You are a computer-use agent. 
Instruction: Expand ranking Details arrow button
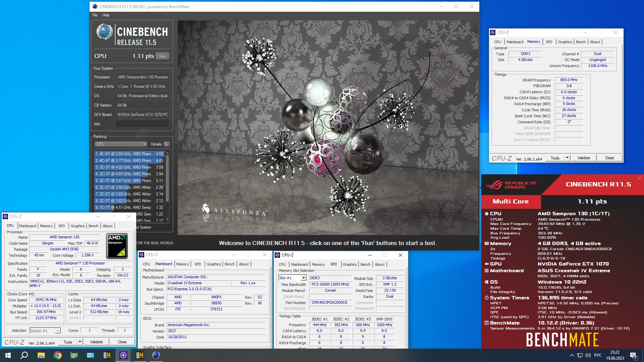coord(167,144)
